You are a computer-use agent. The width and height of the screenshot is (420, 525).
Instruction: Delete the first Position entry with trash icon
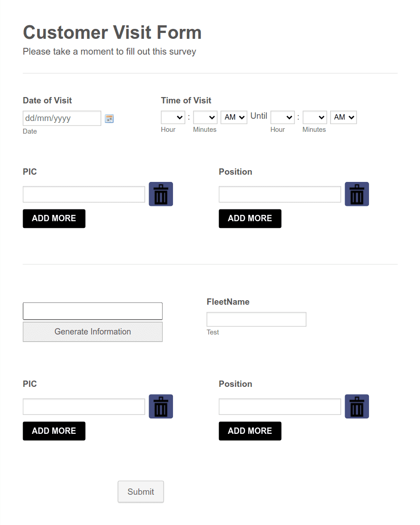click(x=357, y=194)
